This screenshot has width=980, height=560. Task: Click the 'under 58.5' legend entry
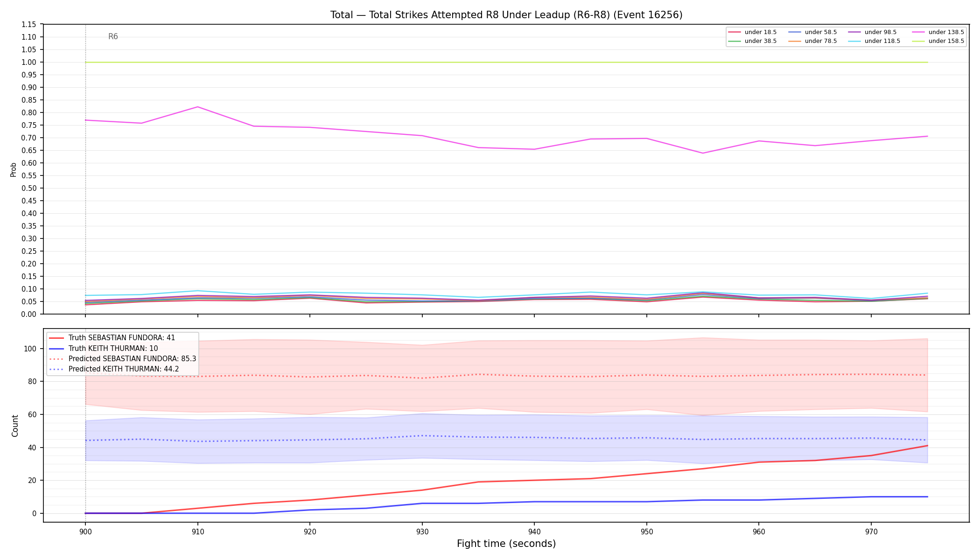pos(812,32)
